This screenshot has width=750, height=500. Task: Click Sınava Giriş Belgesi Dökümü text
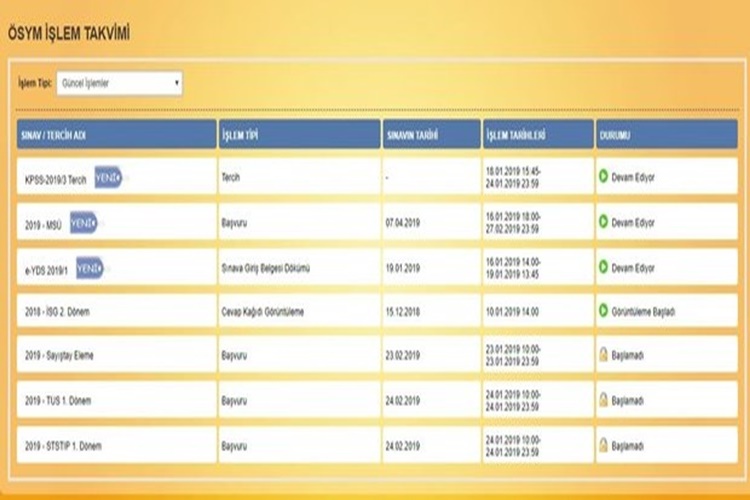point(265,268)
